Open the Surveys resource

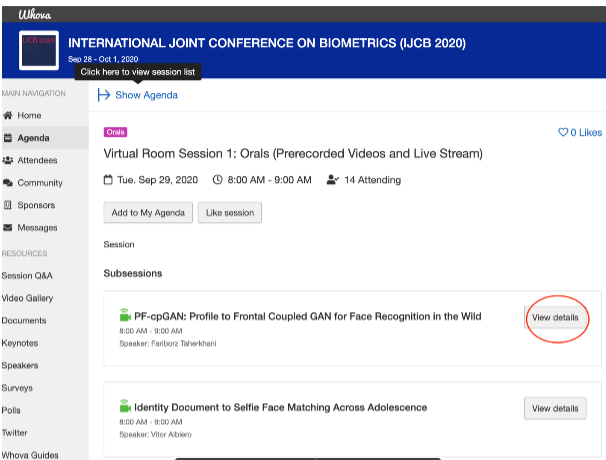point(17,388)
